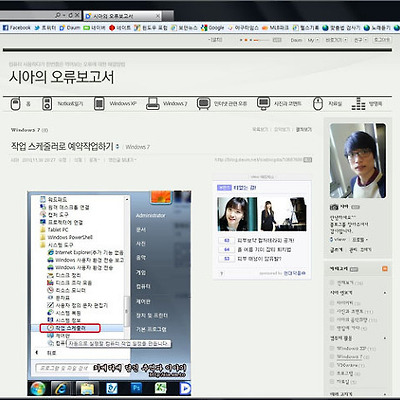
Task: Close the 시아의 오류보고서 browser tab
Action: pos(158,16)
